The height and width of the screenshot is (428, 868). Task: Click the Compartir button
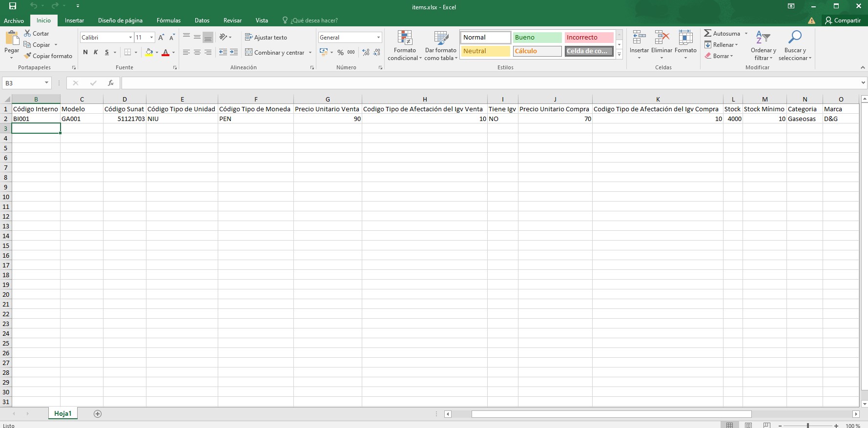pyautogui.click(x=843, y=20)
